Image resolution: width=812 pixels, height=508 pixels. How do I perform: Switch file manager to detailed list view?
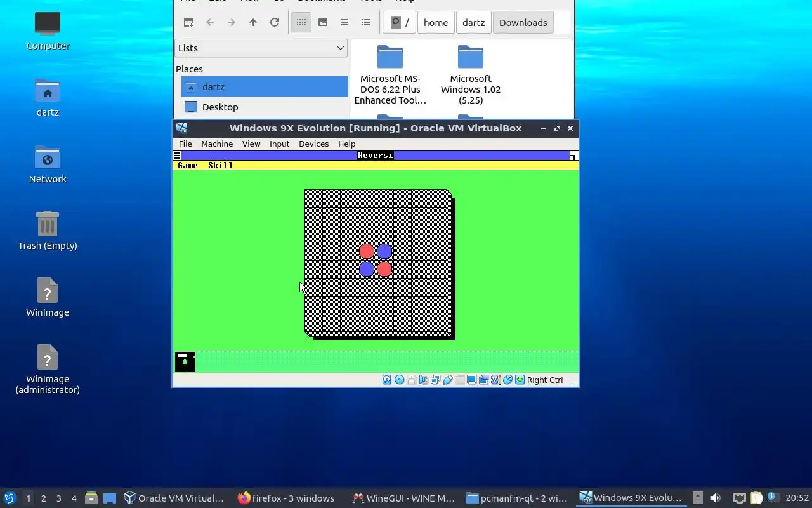pyautogui.click(x=366, y=22)
